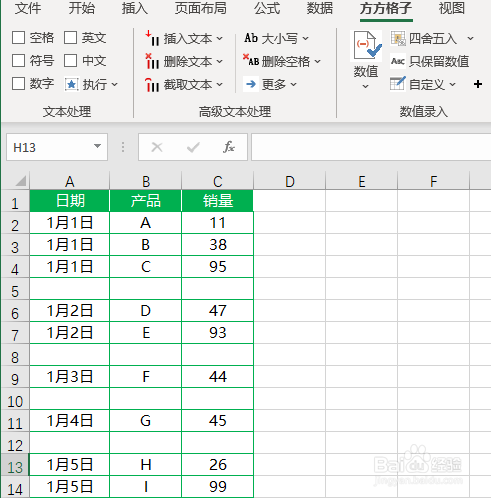Select column D header
Viewport: 491px width, 498px height.
pyautogui.click(x=290, y=181)
